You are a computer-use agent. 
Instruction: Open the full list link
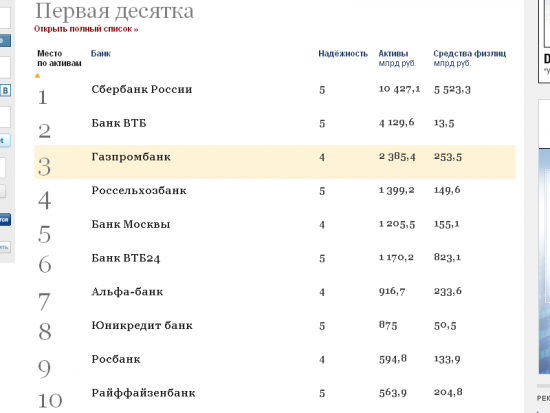86,29
